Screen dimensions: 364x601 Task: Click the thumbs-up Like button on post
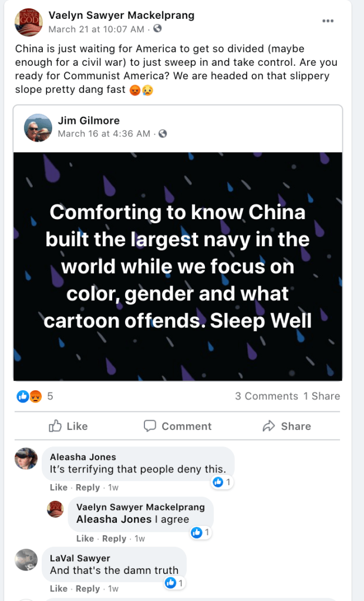click(x=68, y=426)
